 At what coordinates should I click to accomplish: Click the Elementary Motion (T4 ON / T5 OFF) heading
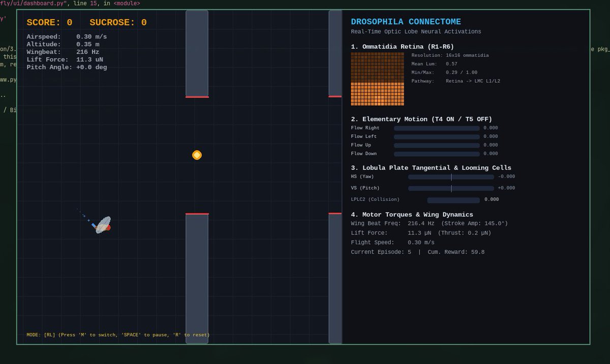click(x=421, y=119)
